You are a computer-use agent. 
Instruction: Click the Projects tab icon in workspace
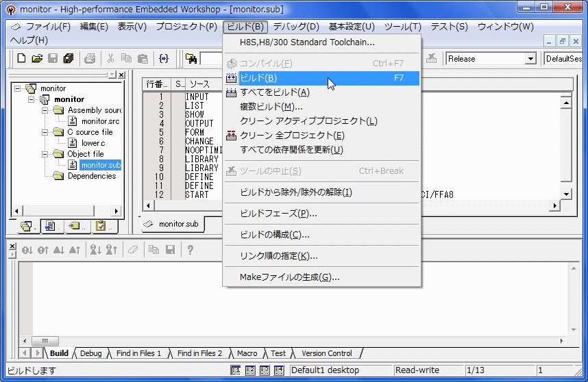click(27, 226)
